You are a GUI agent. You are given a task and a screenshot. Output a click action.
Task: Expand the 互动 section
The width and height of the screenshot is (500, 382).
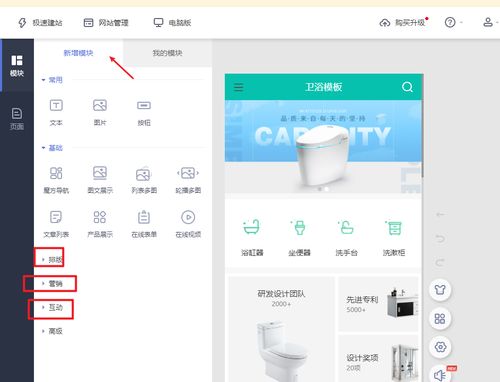coord(52,307)
